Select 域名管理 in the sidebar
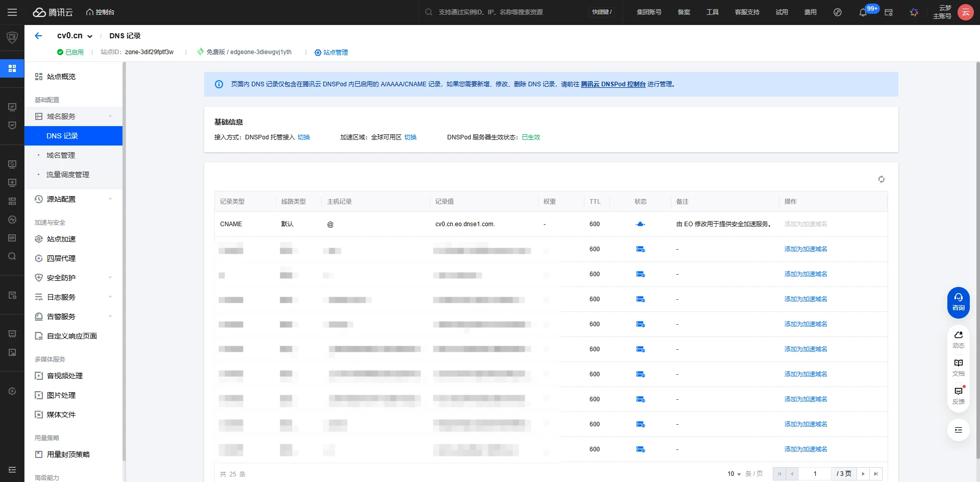Screen dimensions: 980x482 pyautogui.click(x=61, y=155)
